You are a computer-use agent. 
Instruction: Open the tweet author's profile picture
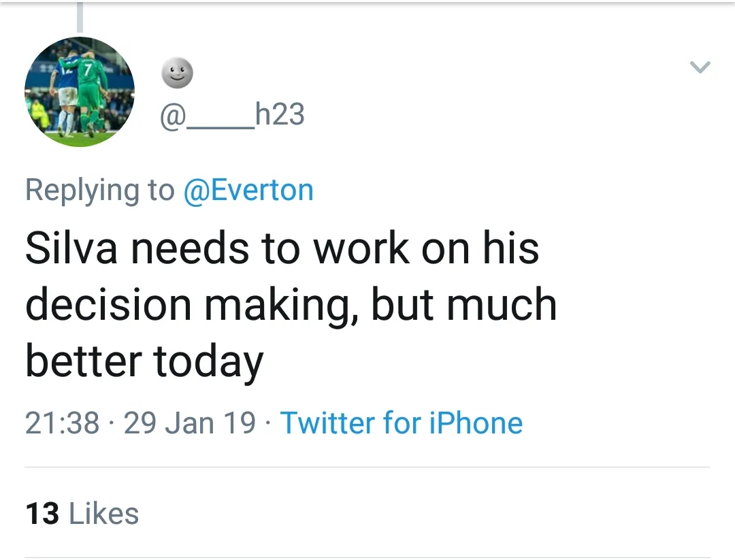tap(80, 92)
